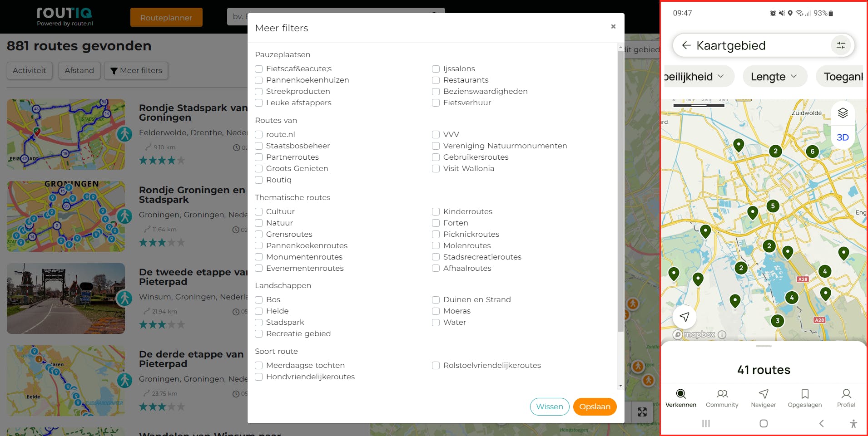Open the filter settings icon beside Kaartgebied
The height and width of the screenshot is (436, 868).
(841, 45)
